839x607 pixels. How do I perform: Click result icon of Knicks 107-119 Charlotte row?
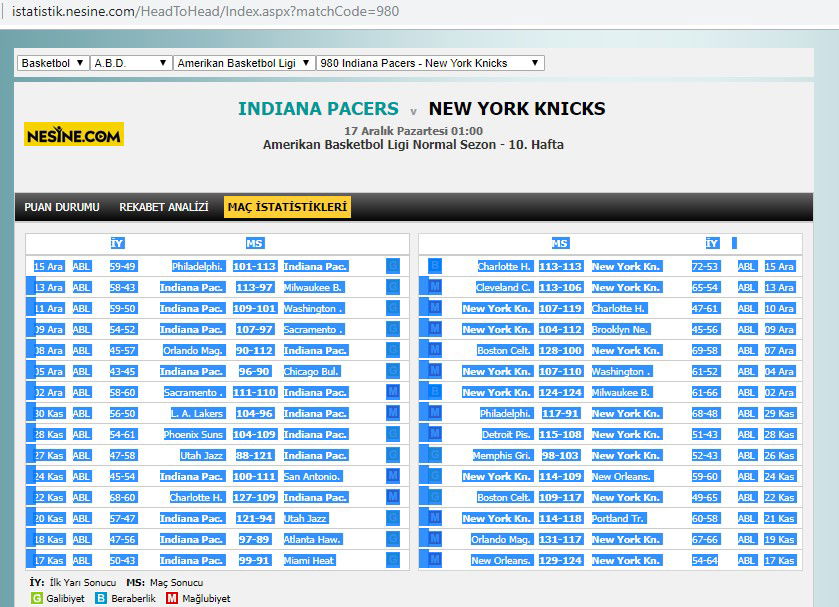click(x=435, y=308)
